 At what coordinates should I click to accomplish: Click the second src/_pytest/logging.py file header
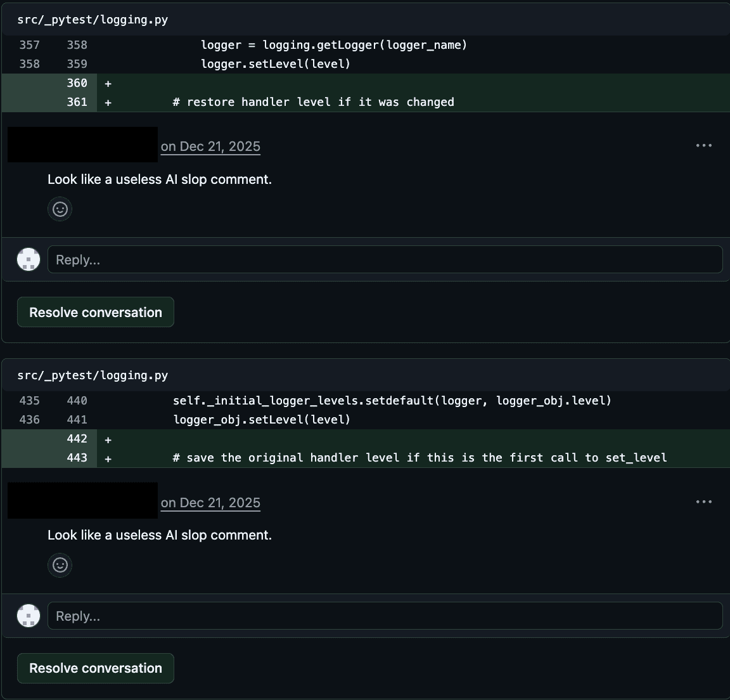tap(92, 375)
